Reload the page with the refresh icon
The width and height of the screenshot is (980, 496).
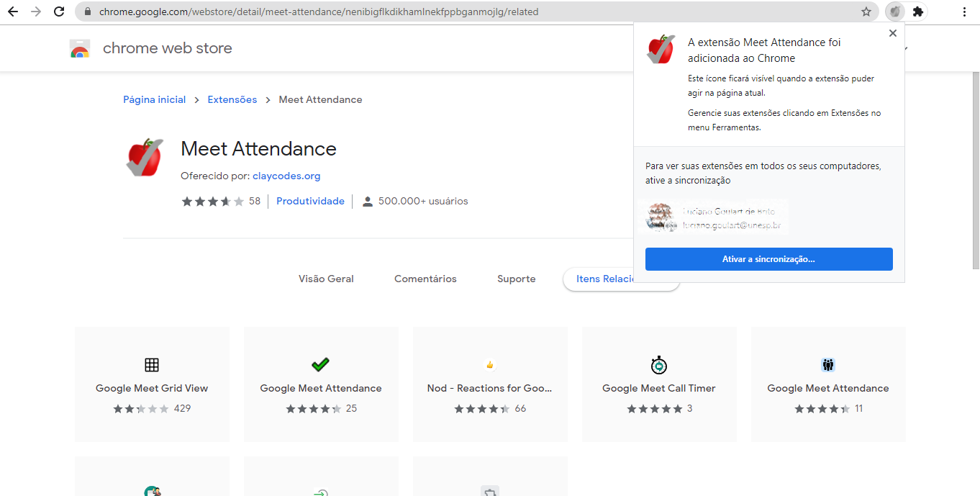(x=60, y=12)
